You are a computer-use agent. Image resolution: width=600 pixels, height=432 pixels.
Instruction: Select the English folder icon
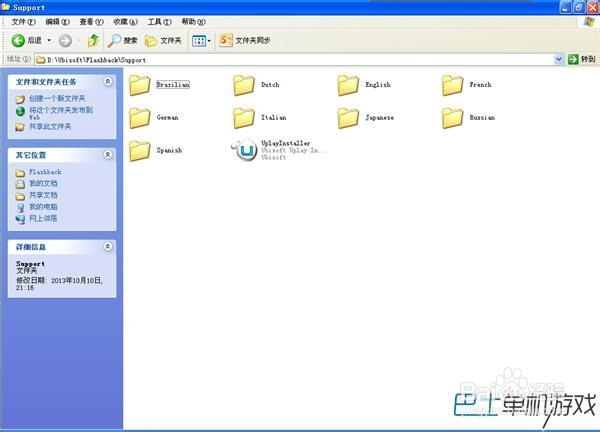pos(348,85)
